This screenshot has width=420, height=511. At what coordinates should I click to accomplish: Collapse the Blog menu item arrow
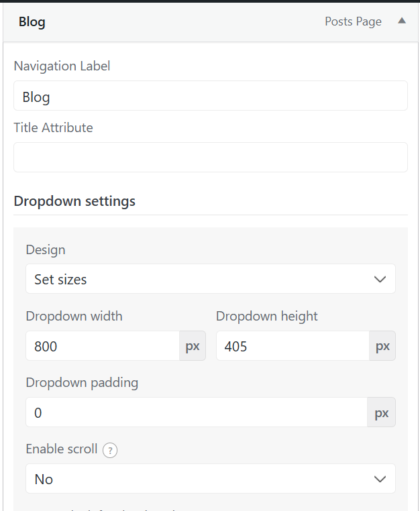pos(402,21)
